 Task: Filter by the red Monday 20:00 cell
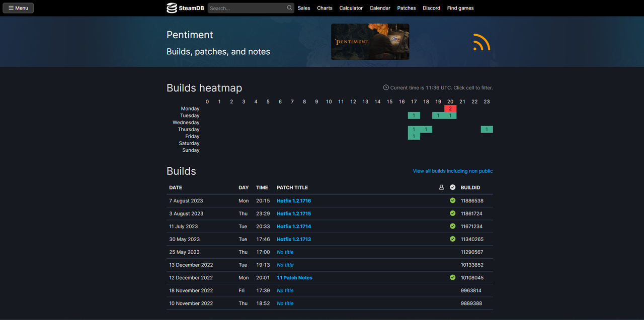click(450, 109)
